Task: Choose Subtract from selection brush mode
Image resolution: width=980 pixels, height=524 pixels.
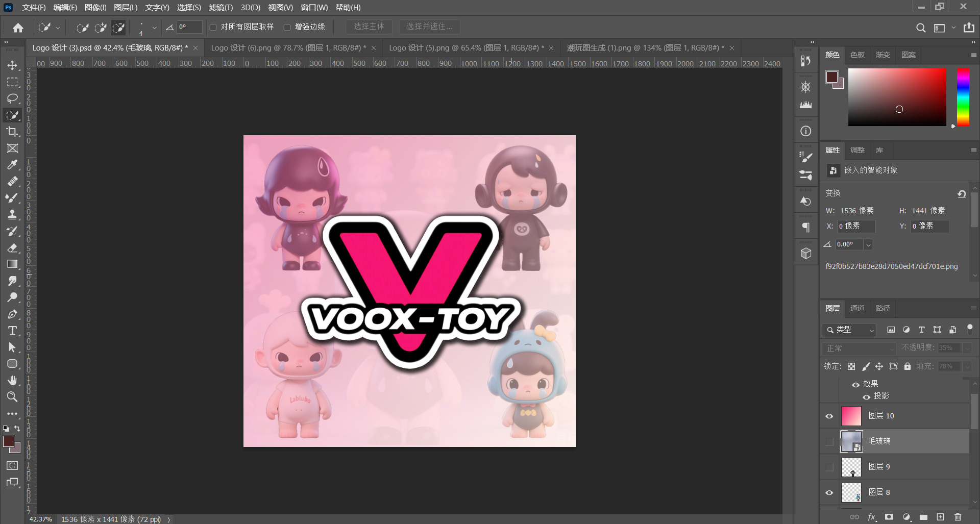Action: point(118,28)
